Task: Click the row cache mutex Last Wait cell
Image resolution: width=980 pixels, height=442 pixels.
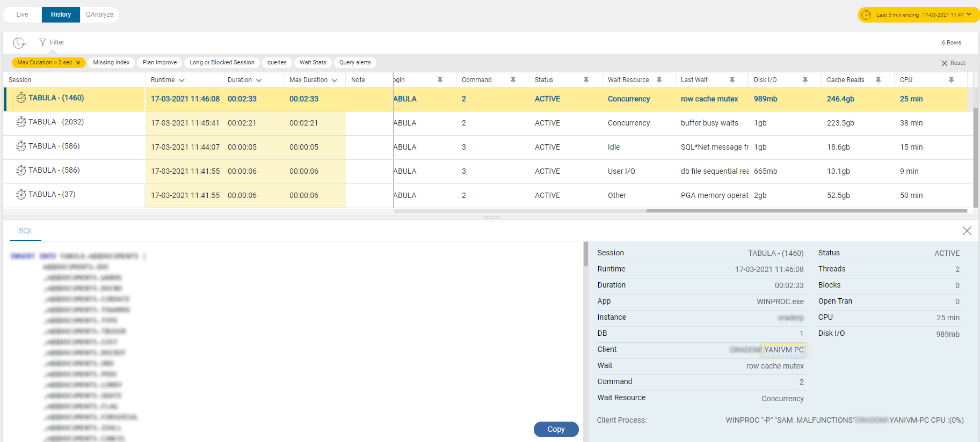Action: point(709,99)
